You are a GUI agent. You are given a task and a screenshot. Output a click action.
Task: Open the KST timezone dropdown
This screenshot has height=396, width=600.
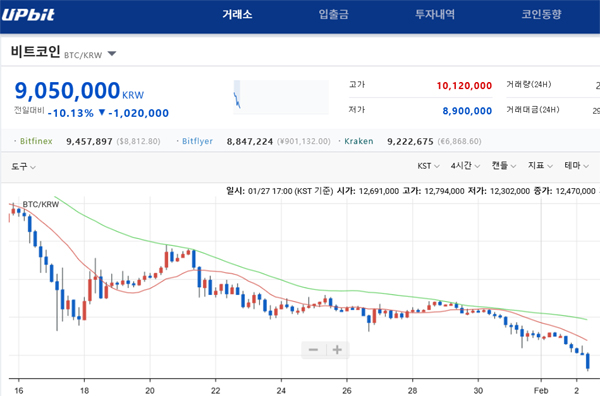point(428,166)
